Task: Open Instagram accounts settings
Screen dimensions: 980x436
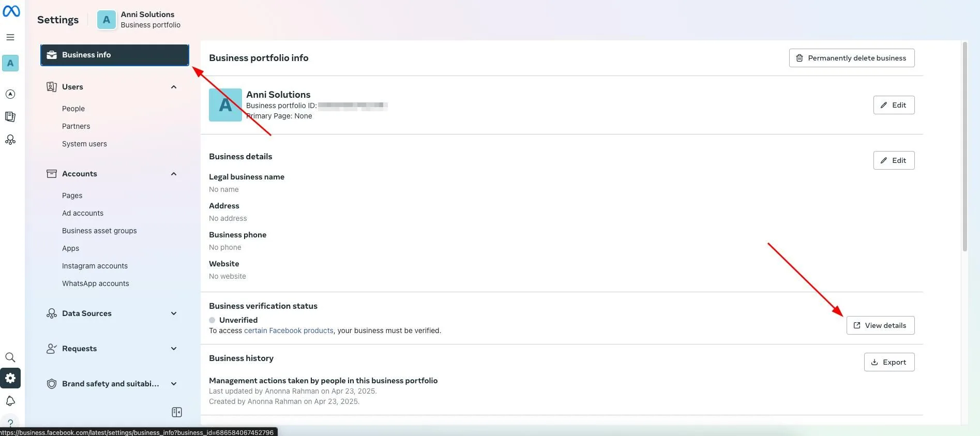Action: point(95,266)
